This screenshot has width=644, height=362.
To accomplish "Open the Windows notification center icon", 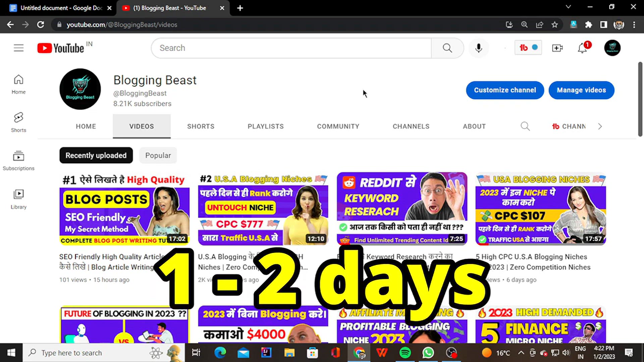I will pos(629,353).
